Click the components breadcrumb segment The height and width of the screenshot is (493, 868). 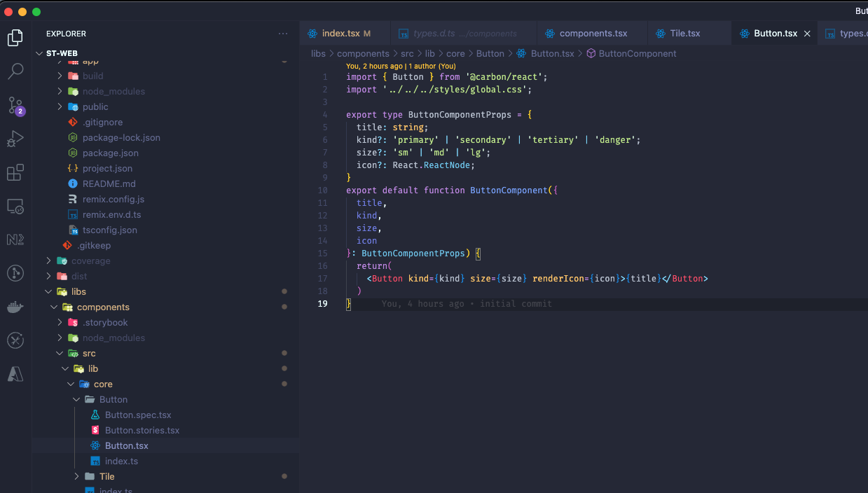363,54
